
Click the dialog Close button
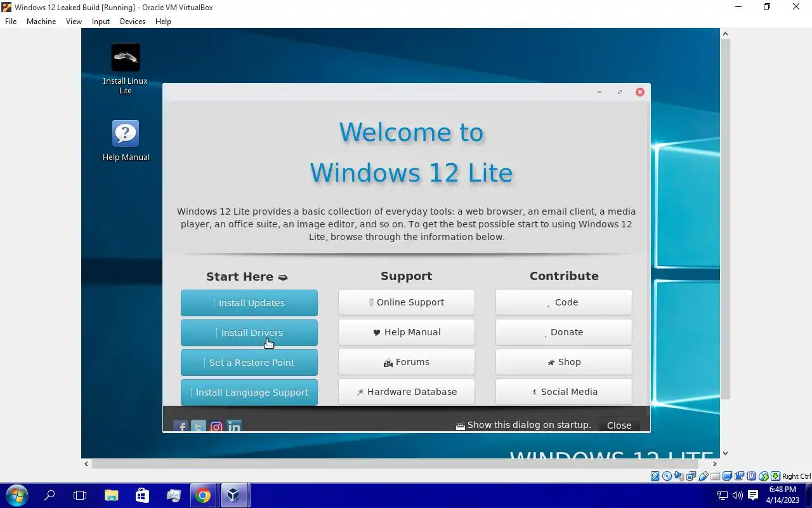pos(619,425)
